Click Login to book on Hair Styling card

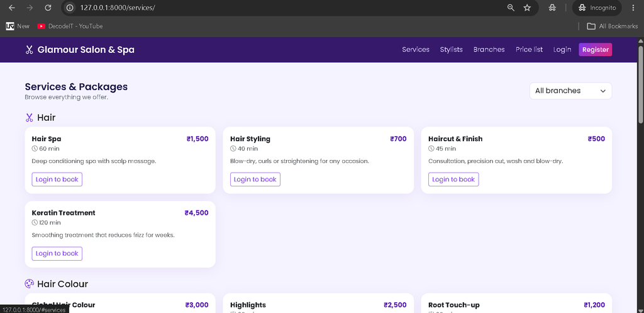[255, 179]
